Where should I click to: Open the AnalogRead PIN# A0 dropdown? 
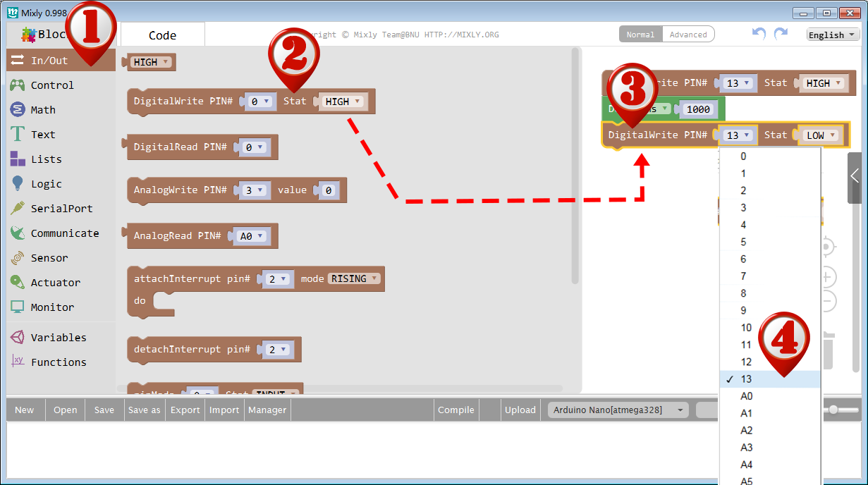pos(250,236)
